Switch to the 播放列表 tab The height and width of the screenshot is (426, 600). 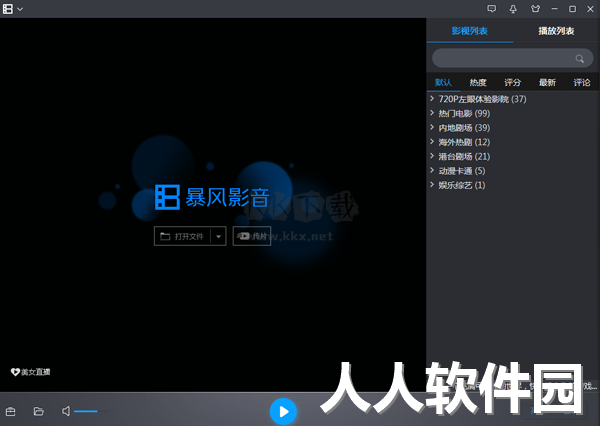pyautogui.click(x=556, y=31)
